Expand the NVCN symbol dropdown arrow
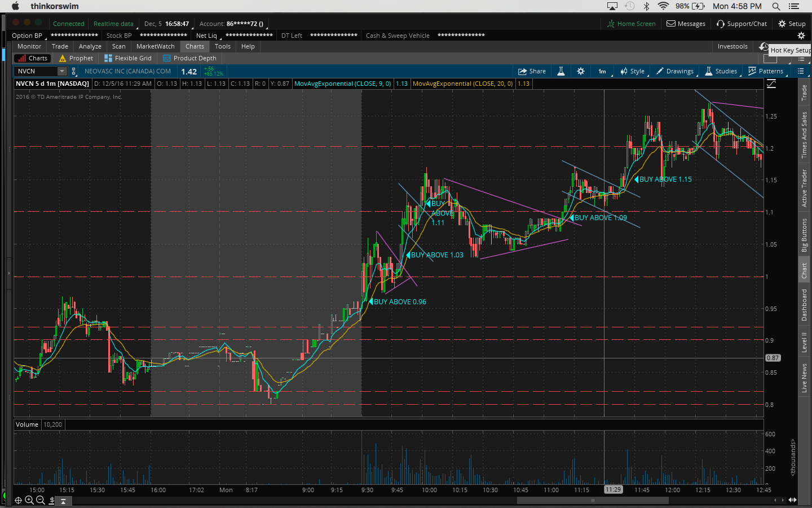This screenshot has width=812, height=508. point(62,71)
